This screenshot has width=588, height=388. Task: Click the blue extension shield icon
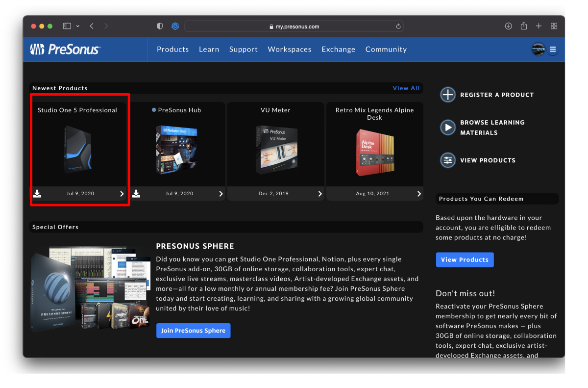tap(175, 26)
